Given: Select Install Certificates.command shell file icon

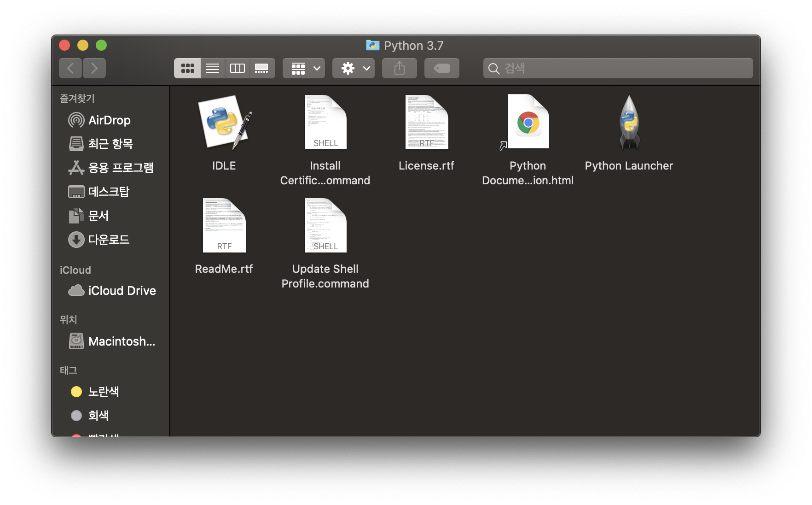Looking at the screenshot, I should (x=325, y=122).
